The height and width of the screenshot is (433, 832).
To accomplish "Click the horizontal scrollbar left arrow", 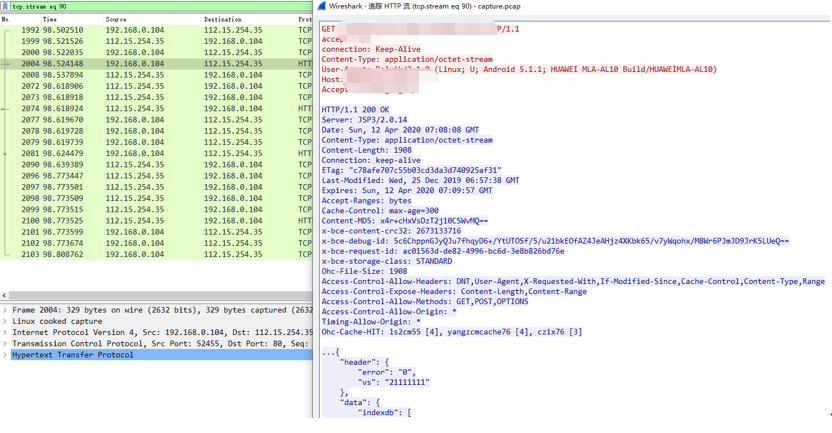I will tap(4, 295).
